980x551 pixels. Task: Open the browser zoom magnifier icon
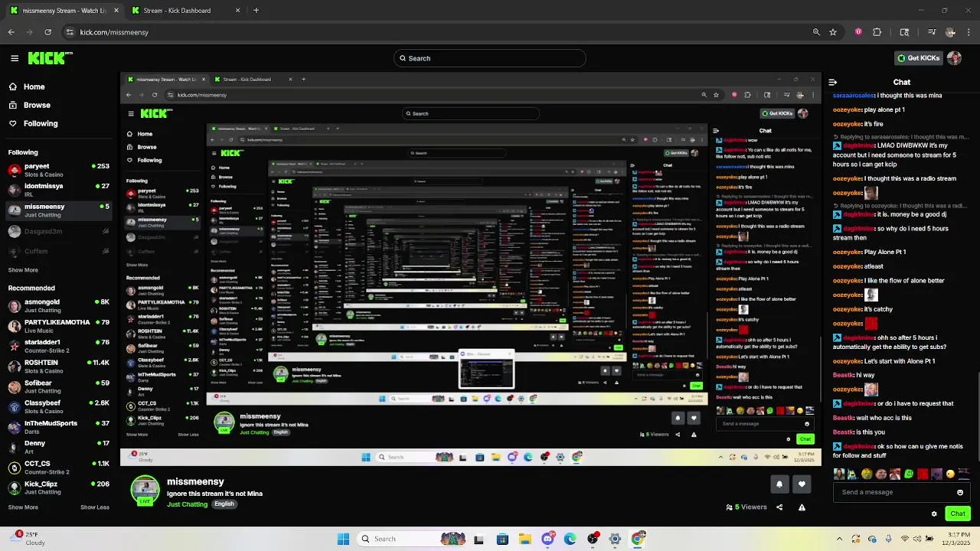816,32
